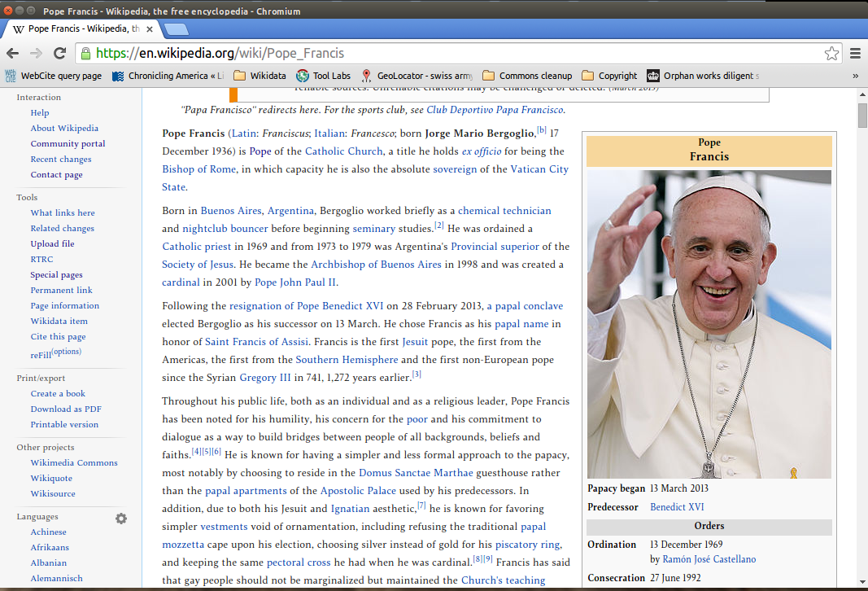The height and width of the screenshot is (591, 868).
Task: Open Wikisource project link
Action: pyautogui.click(x=53, y=494)
